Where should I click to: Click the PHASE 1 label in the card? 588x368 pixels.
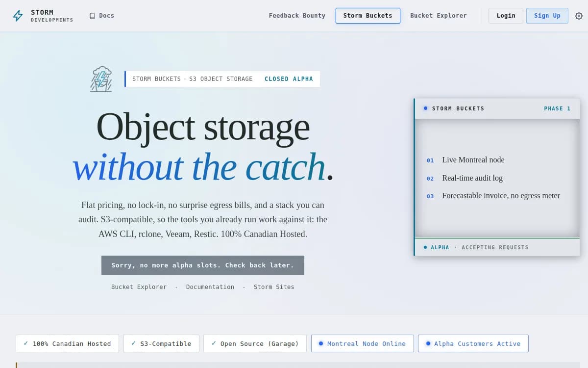[x=557, y=108]
